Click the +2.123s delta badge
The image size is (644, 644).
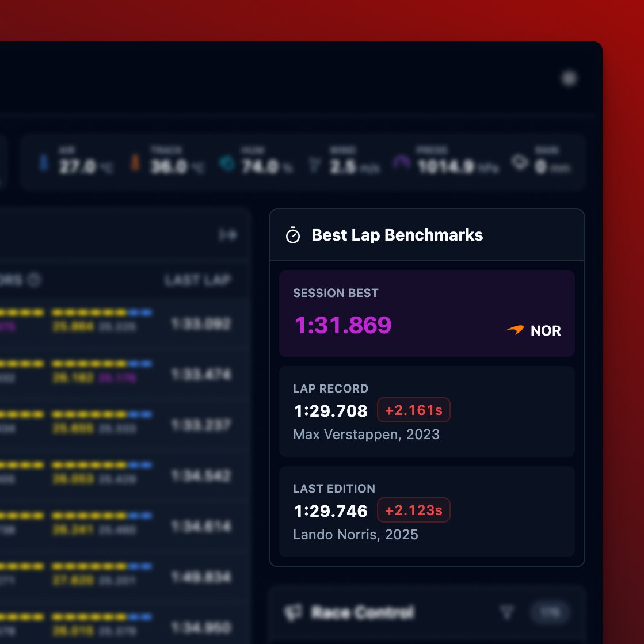coord(414,510)
